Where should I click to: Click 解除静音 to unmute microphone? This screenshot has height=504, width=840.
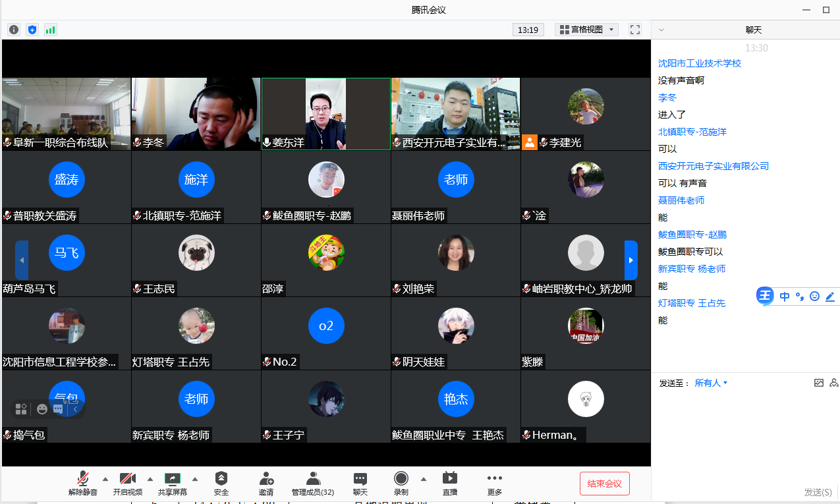[x=83, y=483]
